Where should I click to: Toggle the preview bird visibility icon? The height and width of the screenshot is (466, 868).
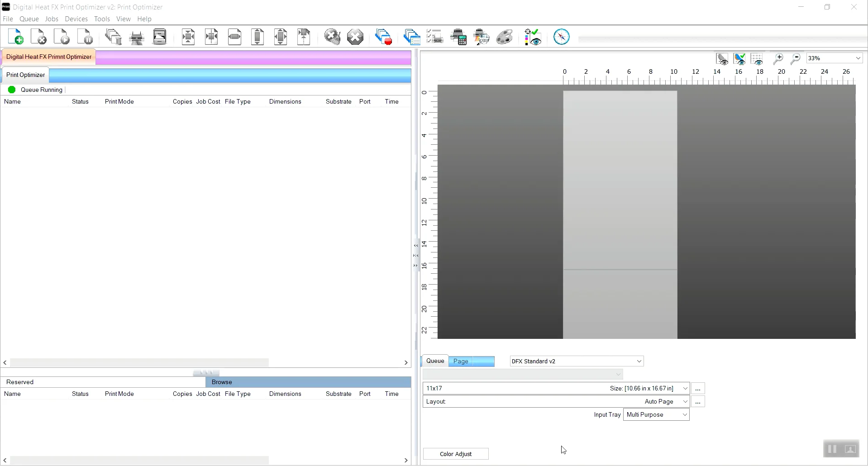tap(722, 59)
